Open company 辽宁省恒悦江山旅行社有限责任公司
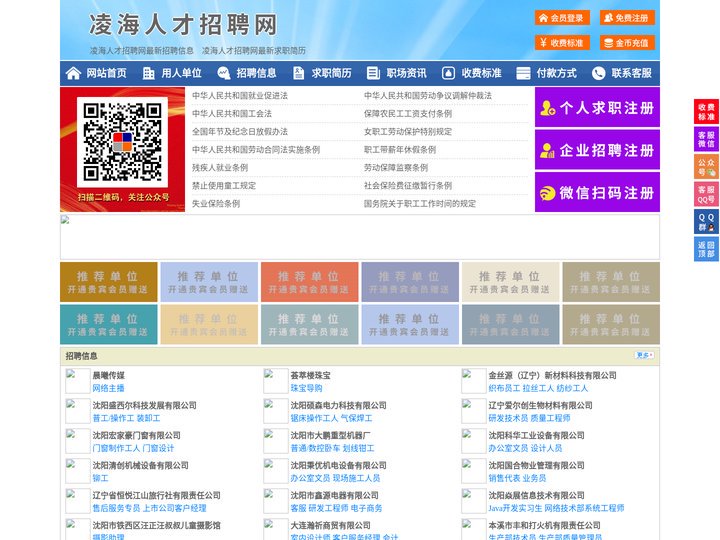 pos(157,495)
